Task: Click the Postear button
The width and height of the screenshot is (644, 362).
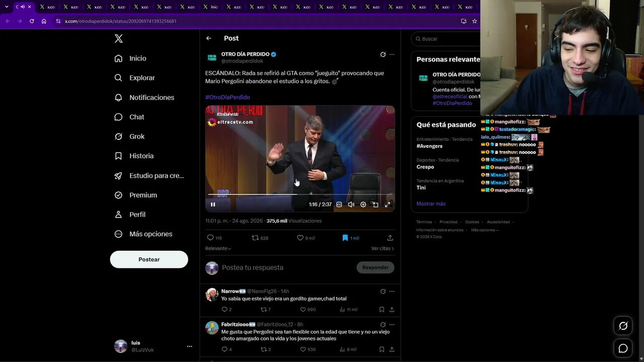Action: point(149,259)
